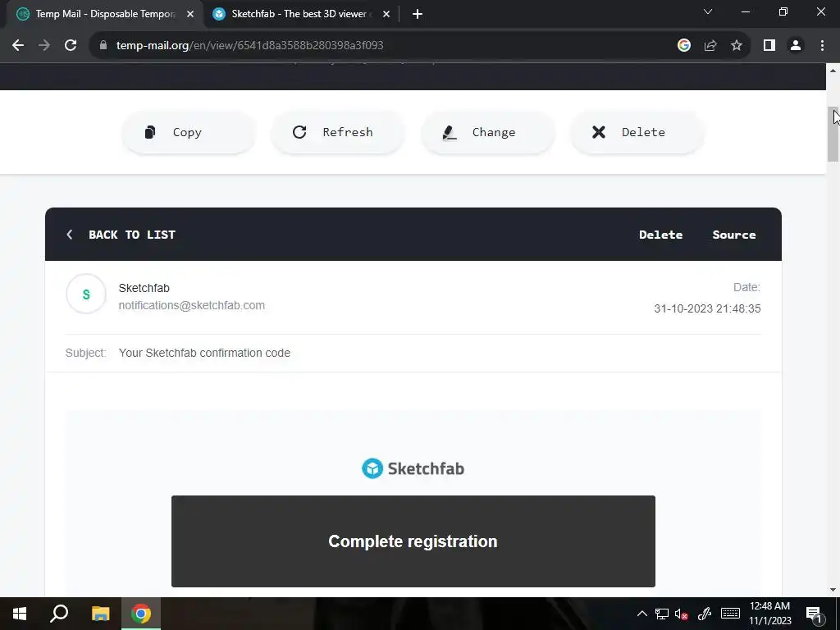840x630 pixels.
Task: Open the clock showing 12:48 AM
Action: pyautogui.click(x=769, y=614)
